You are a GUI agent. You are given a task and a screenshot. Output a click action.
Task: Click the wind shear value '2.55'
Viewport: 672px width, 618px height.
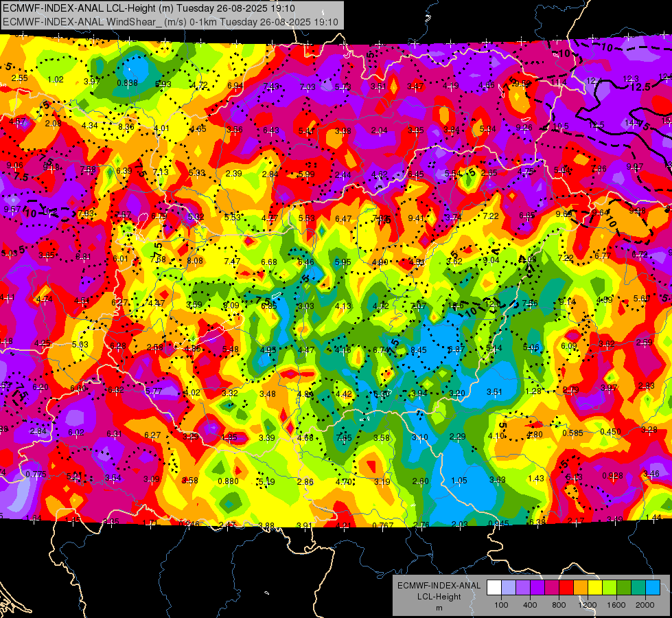pos(20,78)
